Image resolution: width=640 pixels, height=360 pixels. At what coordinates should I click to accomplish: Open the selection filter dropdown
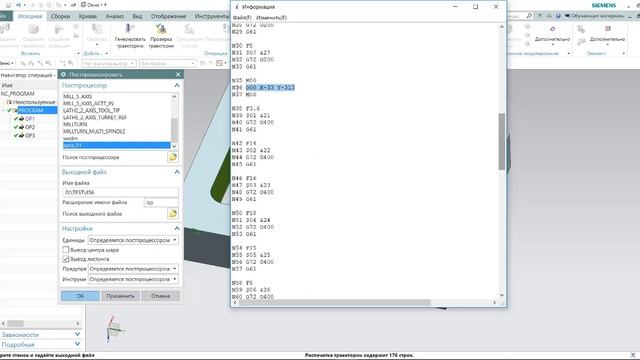click(109, 63)
